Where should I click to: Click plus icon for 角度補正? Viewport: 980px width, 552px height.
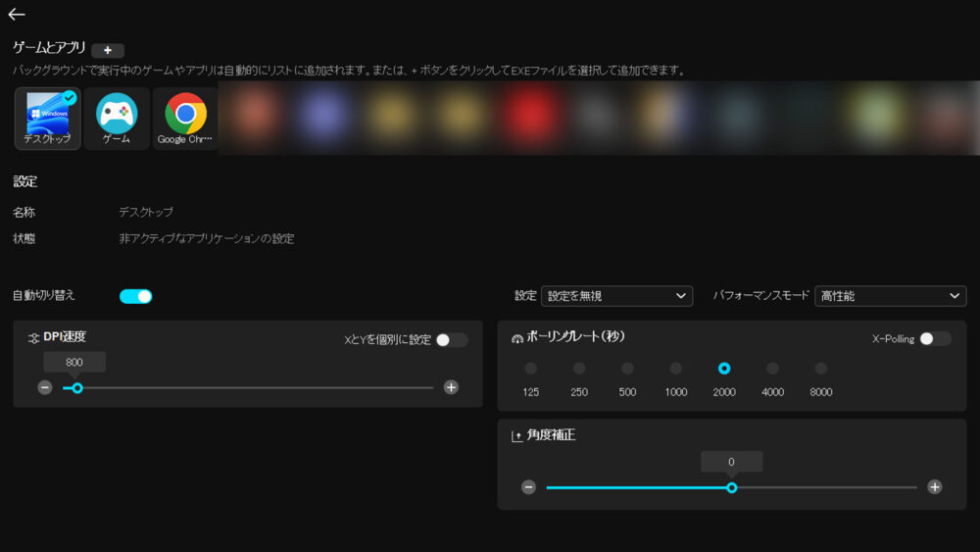(x=935, y=487)
